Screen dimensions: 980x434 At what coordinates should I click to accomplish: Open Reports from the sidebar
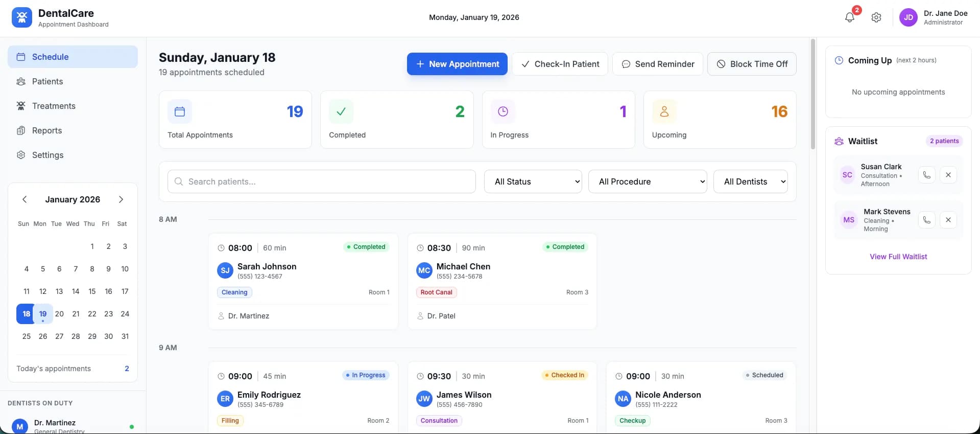(47, 130)
